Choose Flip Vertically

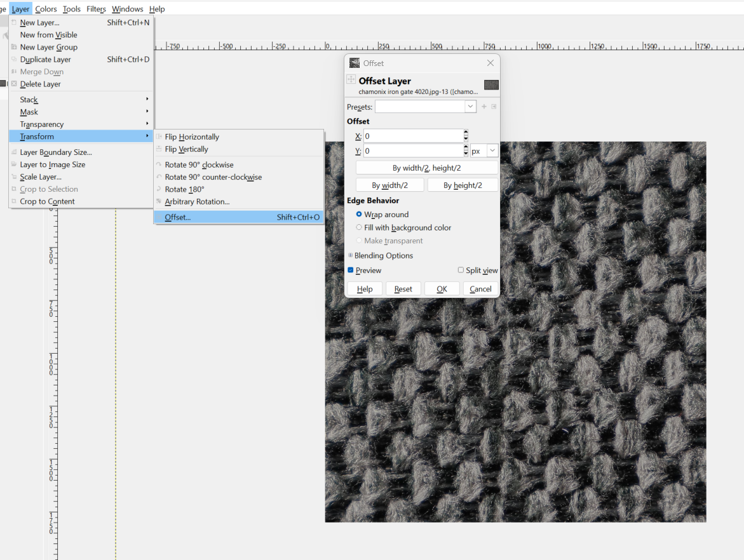tap(239, 149)
